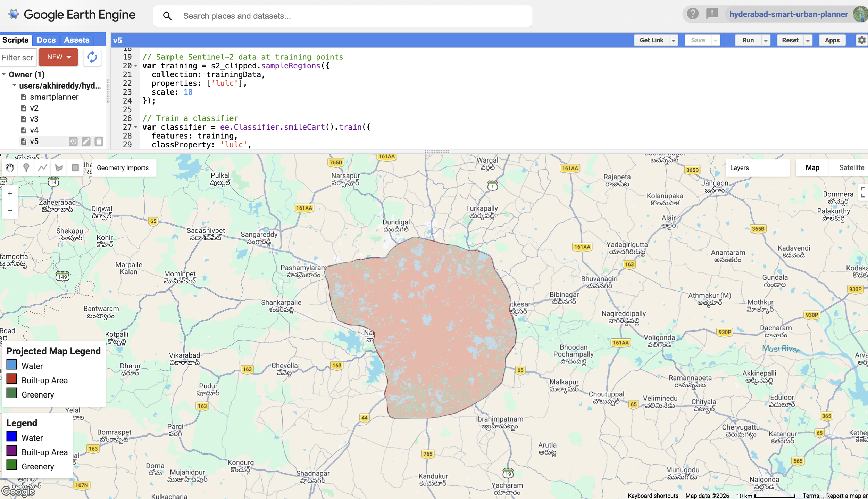
Task: Select the Scripts tab
Action: pyautogui.click(x=15, y=40)
